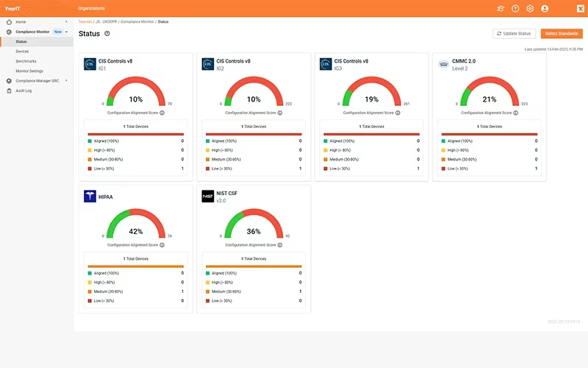Click the red device bar on IG2 card
Viewport: 588px width, 368px height.
tap(254, 134)
